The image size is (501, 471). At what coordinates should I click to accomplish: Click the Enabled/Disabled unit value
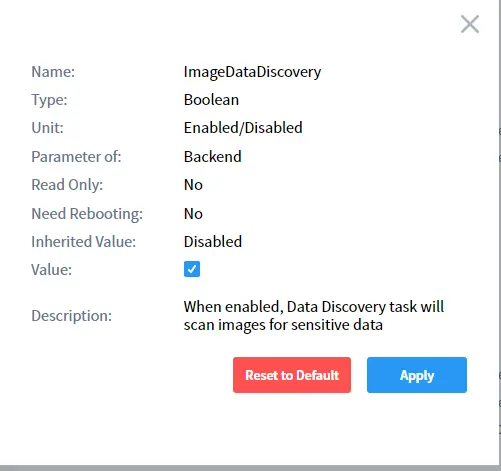pyautogui.click(x=243, y=128)
